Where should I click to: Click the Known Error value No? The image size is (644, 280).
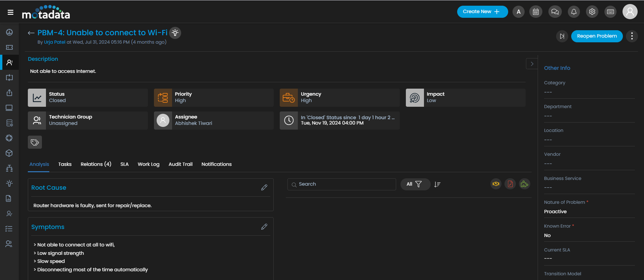[x=547, y=236]
